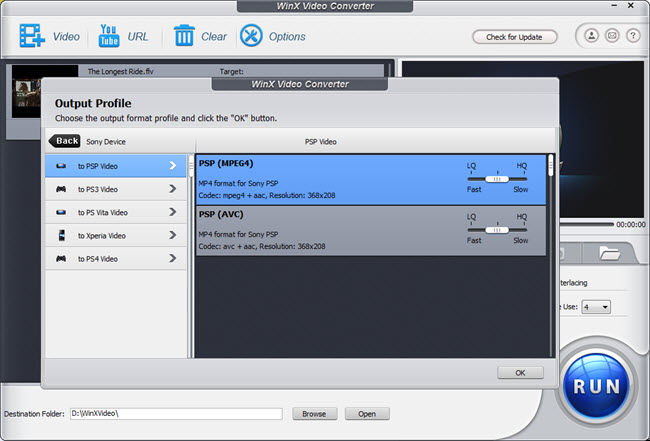Viewport: 650px width, 441px height.
Task: Click the user account icon at top right
Action: 592,36
